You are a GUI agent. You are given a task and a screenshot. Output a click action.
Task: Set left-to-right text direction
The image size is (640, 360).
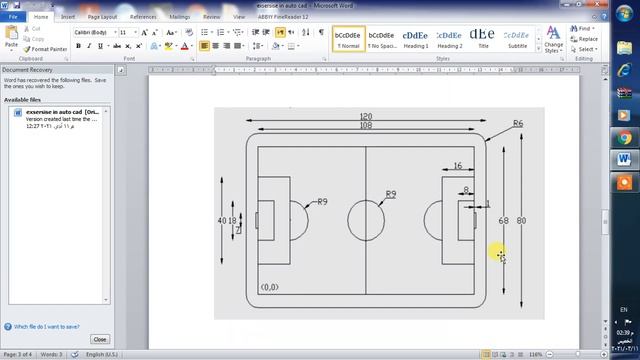(280, 33)
